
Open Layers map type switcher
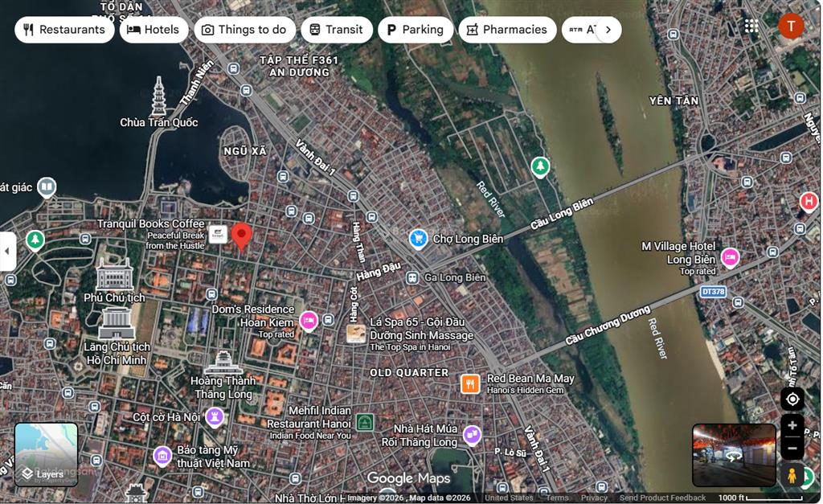[46, 454]
